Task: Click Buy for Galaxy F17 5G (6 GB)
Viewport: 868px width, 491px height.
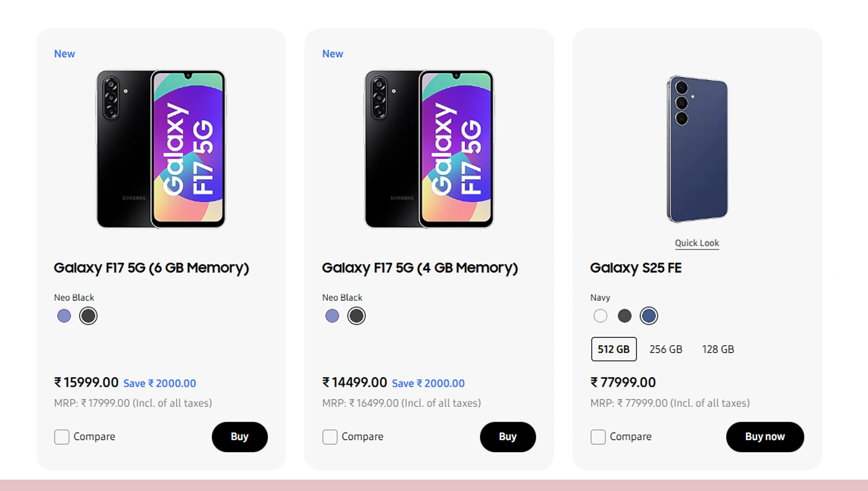Action: tap(239, 437)
